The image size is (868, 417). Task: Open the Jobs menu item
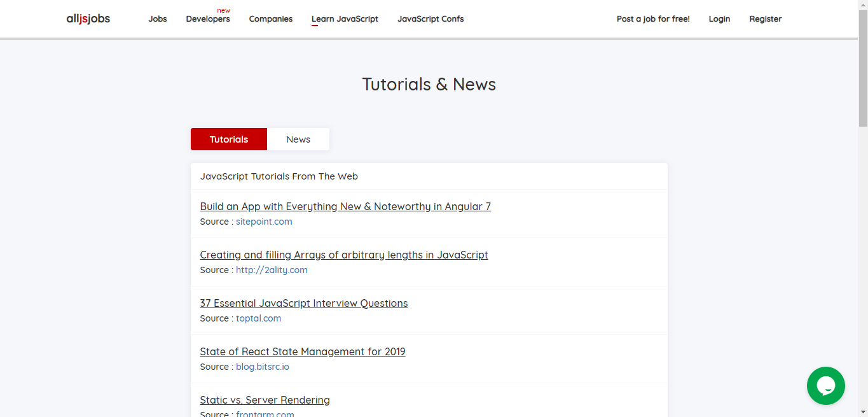click(157, 18)
